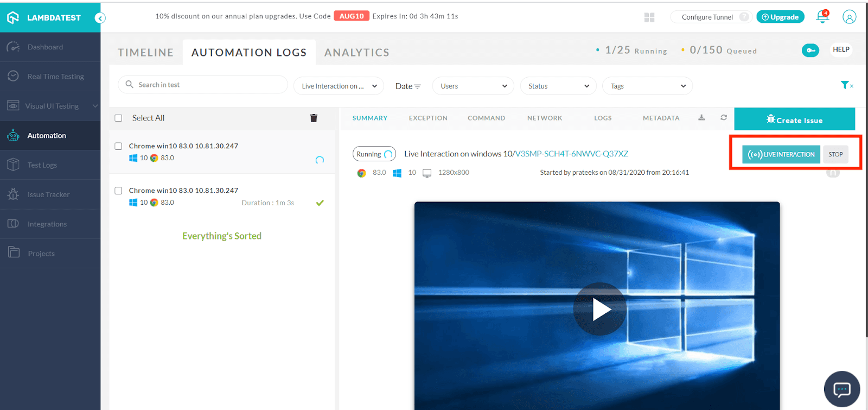868x410 pixels.
Task: Play the test recording video
Action: tap(599, 309)
